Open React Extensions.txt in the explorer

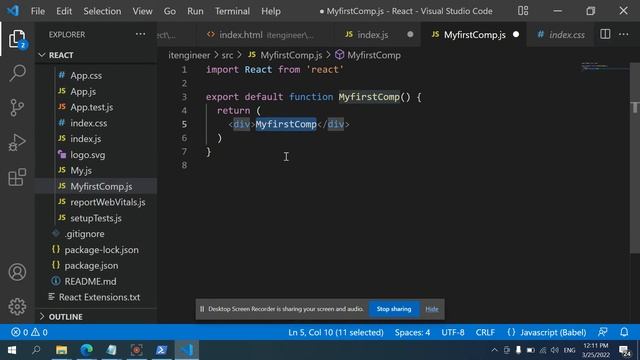99,297
